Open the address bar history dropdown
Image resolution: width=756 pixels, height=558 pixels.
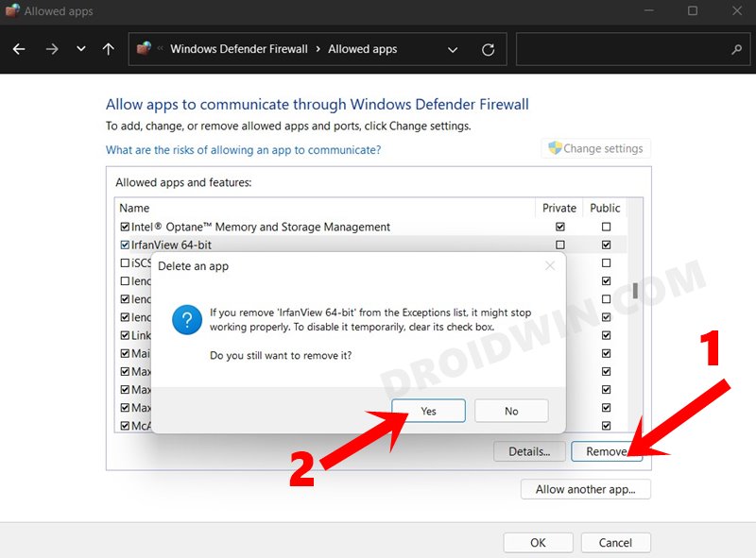pyautogui.click(x=453, y=50)
